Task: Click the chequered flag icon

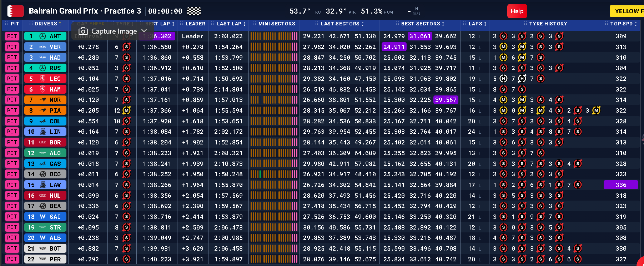Action: pos(194,11)
